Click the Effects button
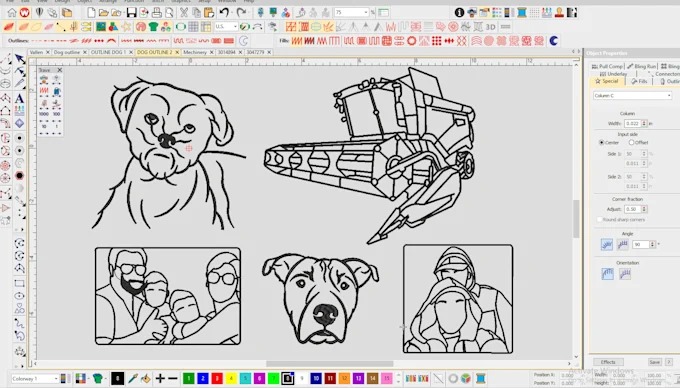 pyautogui.click(x=608, y=362)
